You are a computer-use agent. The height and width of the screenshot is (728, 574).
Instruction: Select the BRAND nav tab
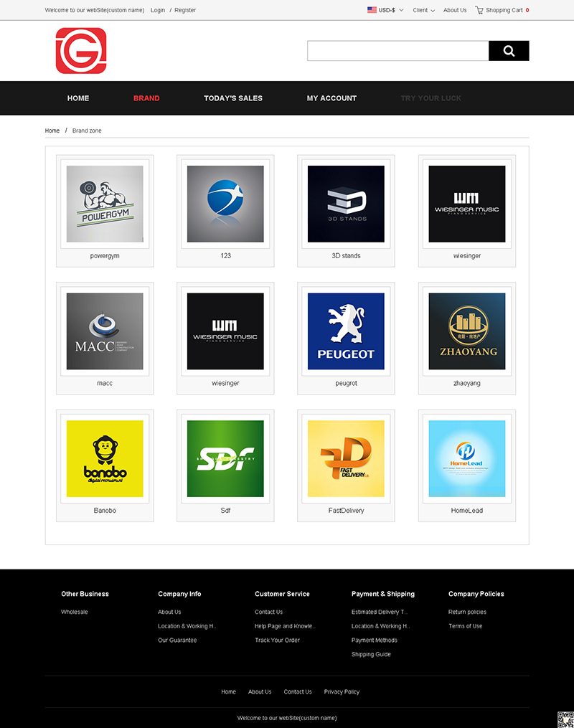146,98
